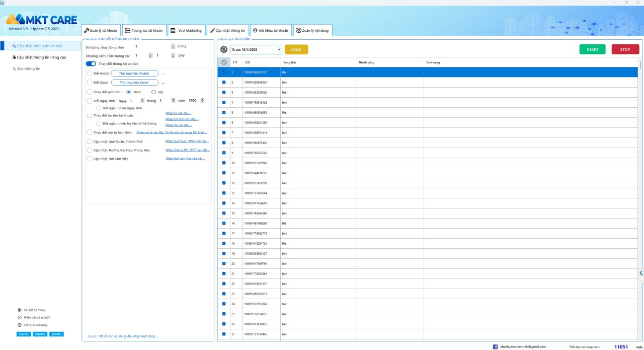This screenshot has height=350, width=644.
Task: Click the yellow LOAD button
Action: pyautogui.click(x=296, y=49)
